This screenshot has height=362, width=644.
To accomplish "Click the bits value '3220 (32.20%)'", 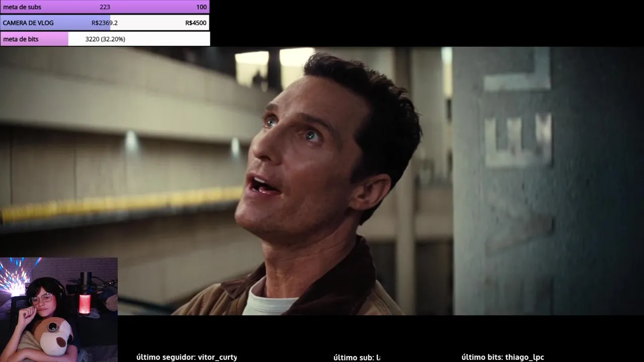I will (105, 39).
